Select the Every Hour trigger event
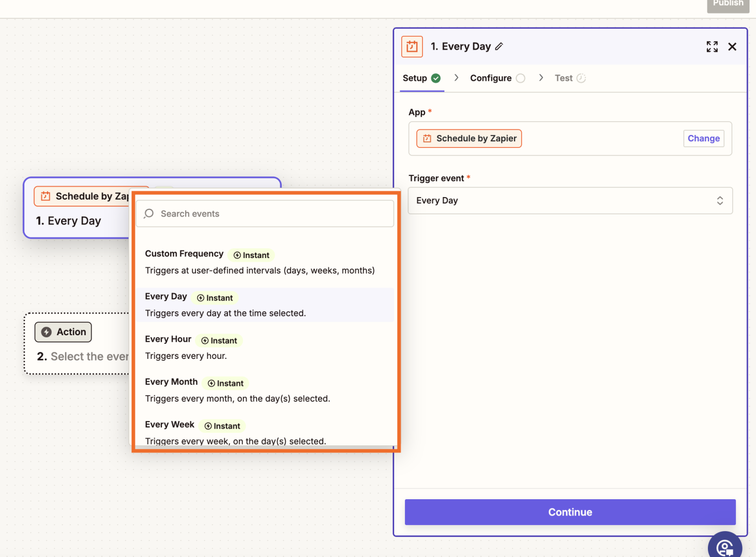Screen dimensions: 756x557 pos(265,348)
